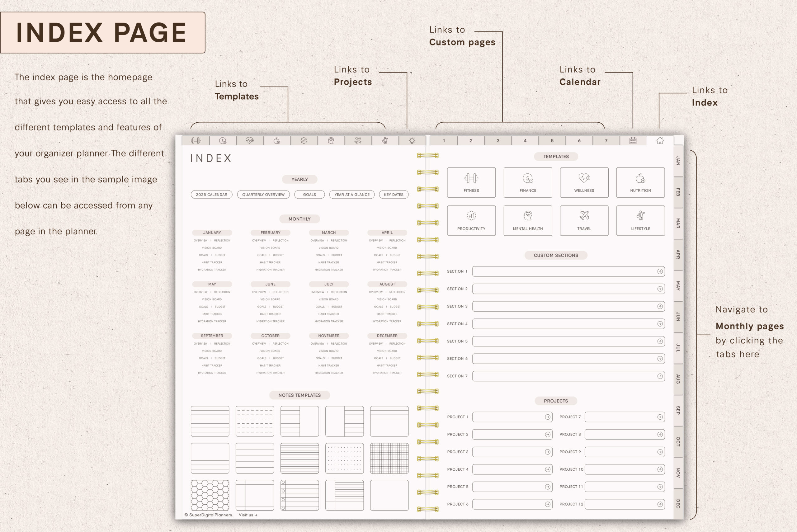
Task: Open the Mental Health template
Action: pos(528,220)
